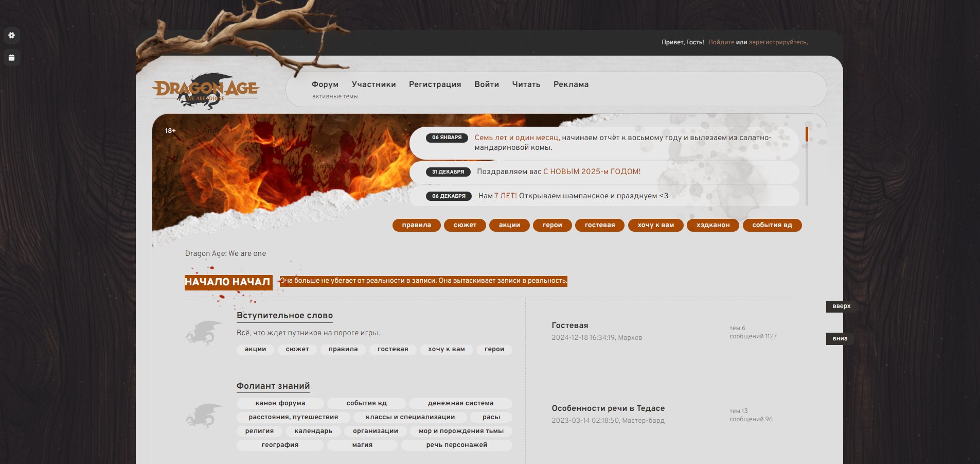
Task: Open the календарь tag
Action: tap(313, 431)
